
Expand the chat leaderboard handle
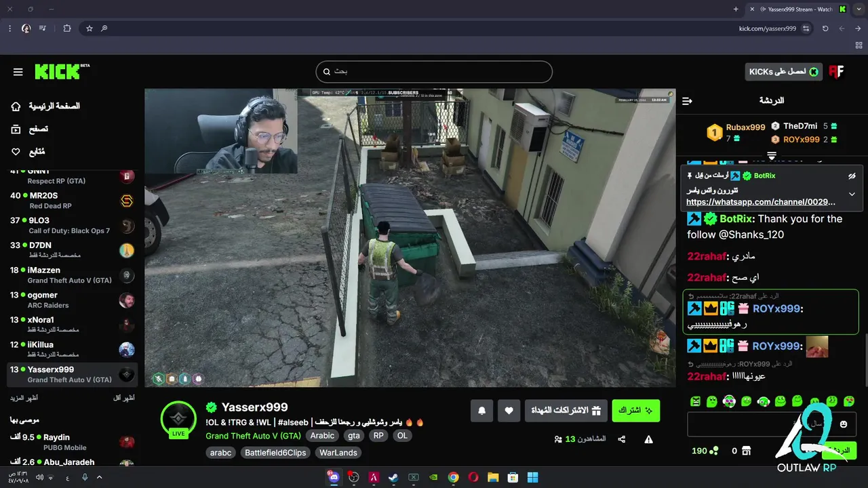(x=772, y=157)
